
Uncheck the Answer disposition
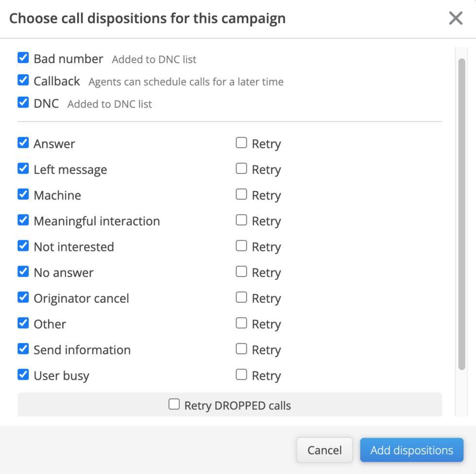pos(23,143)
